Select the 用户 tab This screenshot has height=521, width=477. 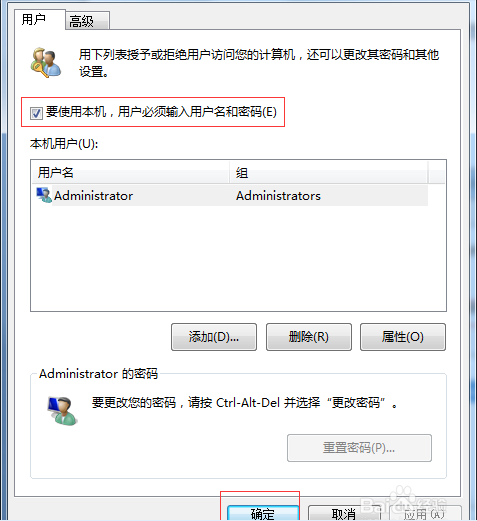39,19
